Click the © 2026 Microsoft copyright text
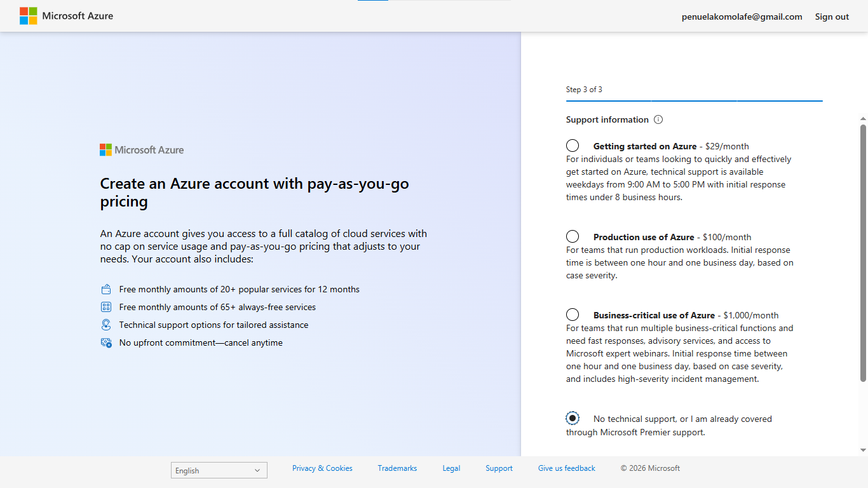This screenshot has height=488, width=868. [x=650, y=468]
